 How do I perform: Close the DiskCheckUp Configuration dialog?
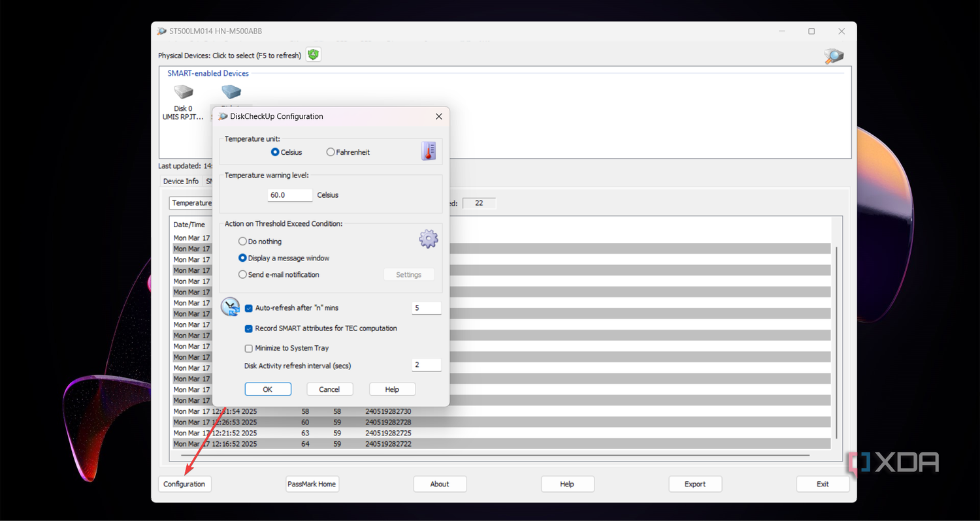click(438, 116)
